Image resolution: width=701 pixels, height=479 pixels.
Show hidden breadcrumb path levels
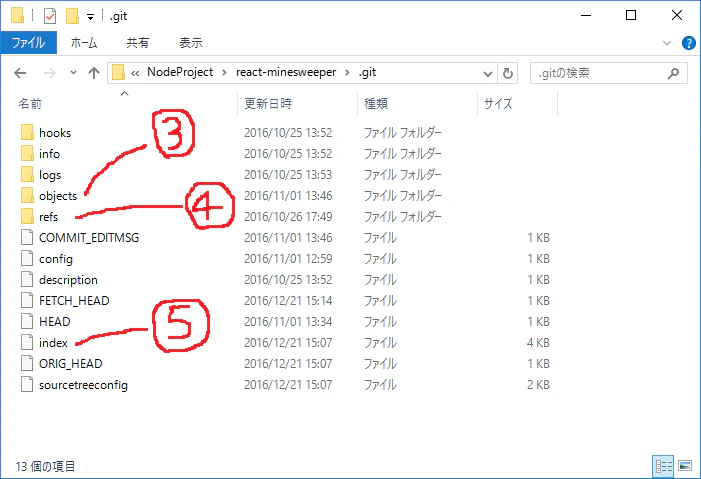tap(135, 73)
